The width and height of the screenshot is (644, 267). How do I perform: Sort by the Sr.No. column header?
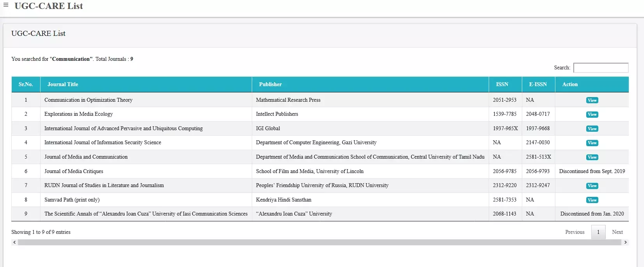pos(26,84)
